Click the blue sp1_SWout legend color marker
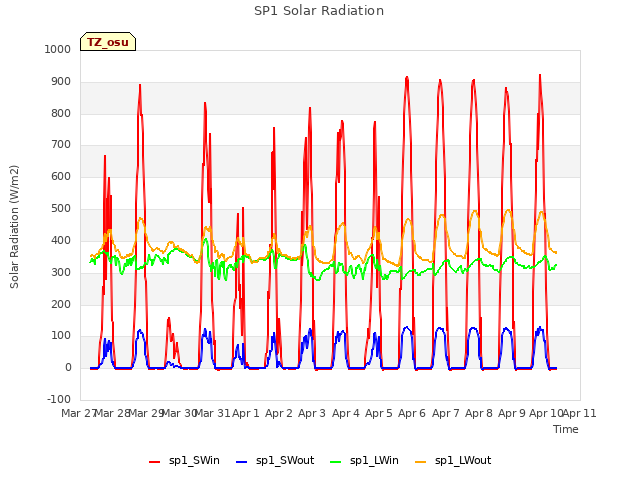 (242, 462)
